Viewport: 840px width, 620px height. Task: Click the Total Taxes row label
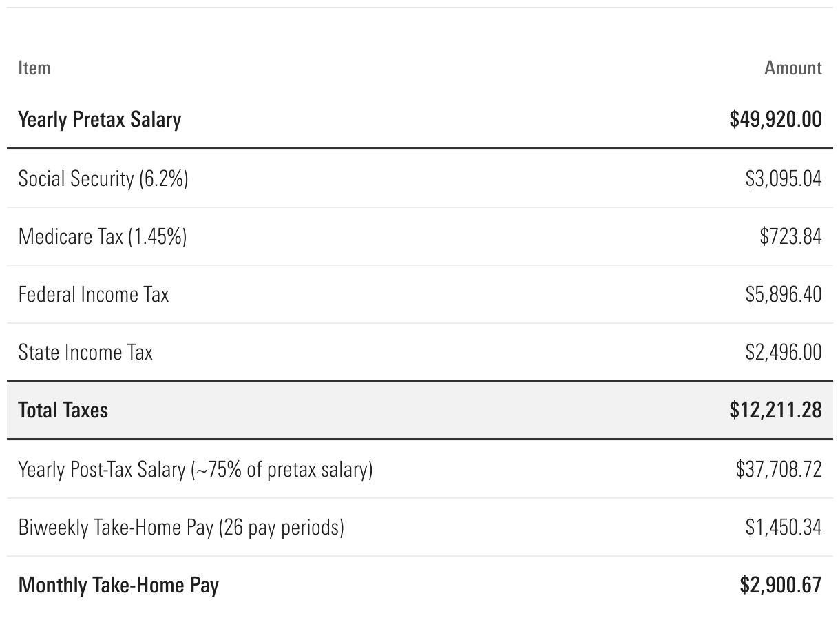[63, 410]
